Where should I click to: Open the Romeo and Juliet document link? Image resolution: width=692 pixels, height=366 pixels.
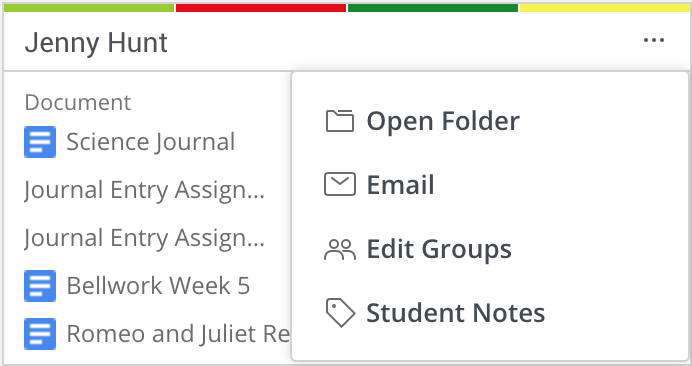[x=178, y=333]
